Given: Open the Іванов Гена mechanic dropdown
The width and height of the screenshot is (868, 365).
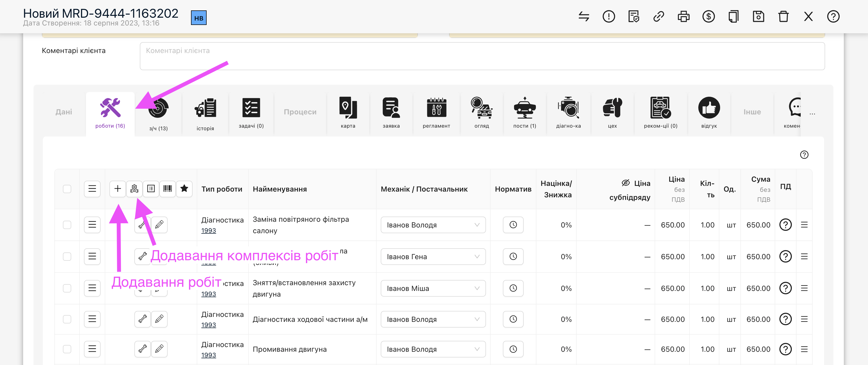Looking at the screenshot, I should tap(433, 257).
